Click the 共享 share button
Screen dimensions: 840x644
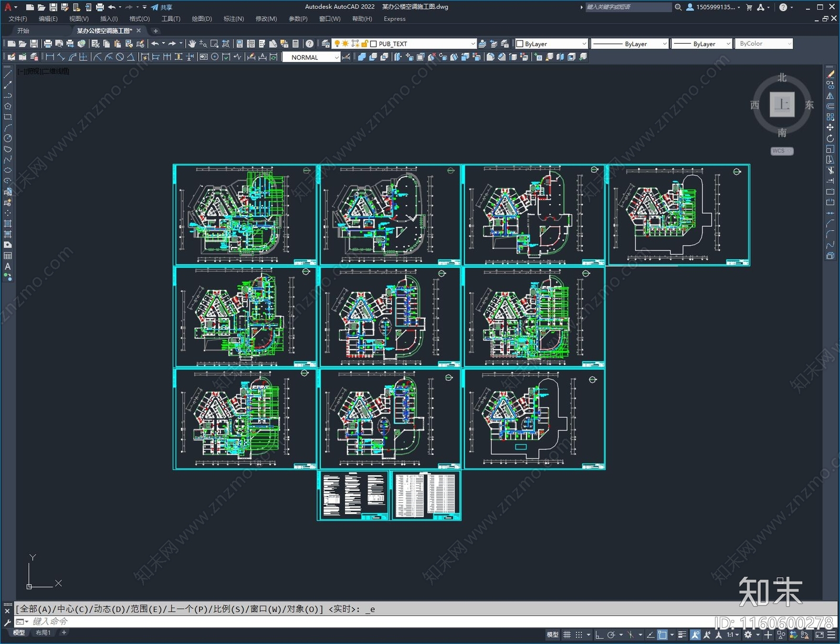[162, 7]
